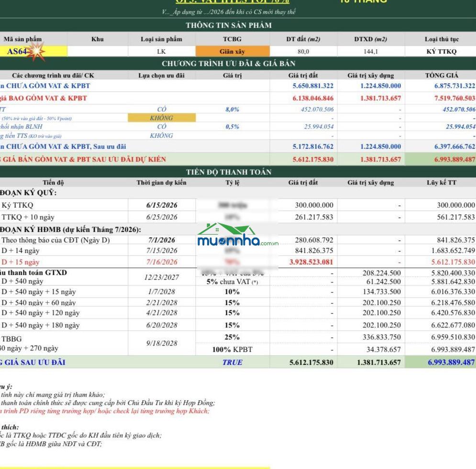This screenshot has height=469, width=476.
Task: Select the 'LK' product type cell
Action: click(162, 52)
